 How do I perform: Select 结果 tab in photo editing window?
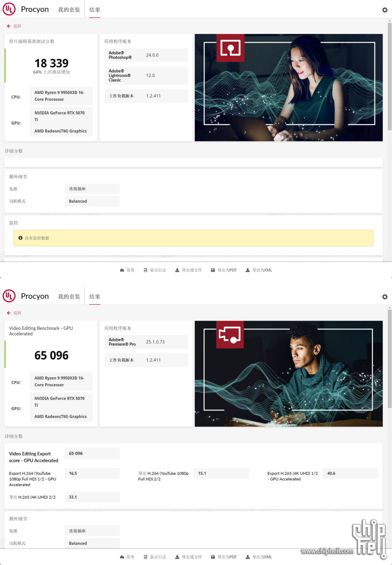pyautogui.click(x=95, y=10)
